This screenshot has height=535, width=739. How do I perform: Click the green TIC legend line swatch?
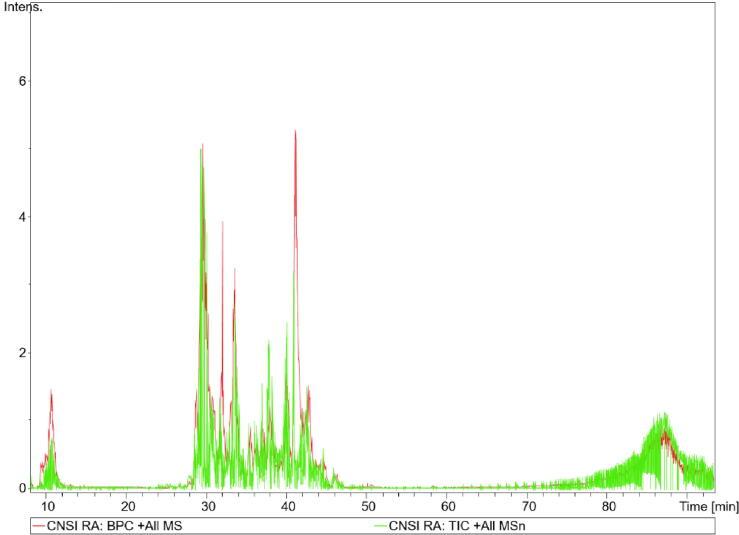pyautogui.click(x=380, y=526)
